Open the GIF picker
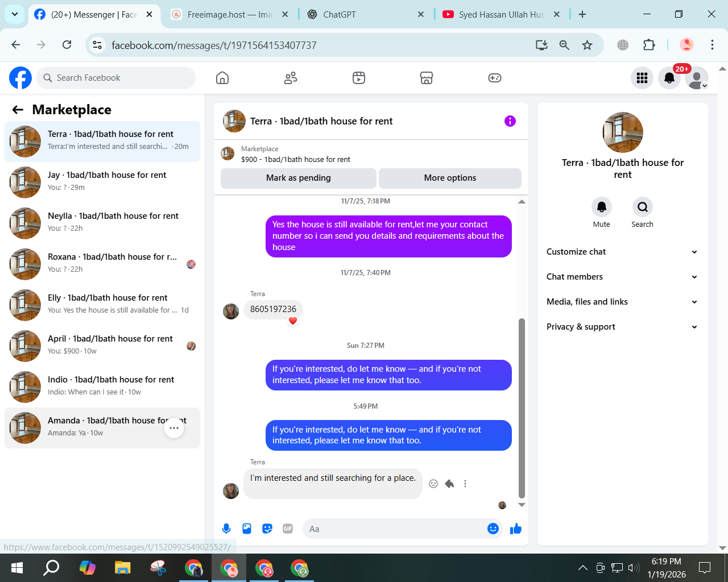Image resolution: width=728 pixels, height=582 pixels. click(288, 529)
